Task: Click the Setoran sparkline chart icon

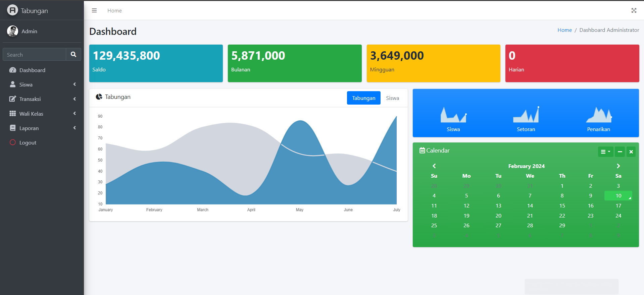Action: tap(526, 115)
